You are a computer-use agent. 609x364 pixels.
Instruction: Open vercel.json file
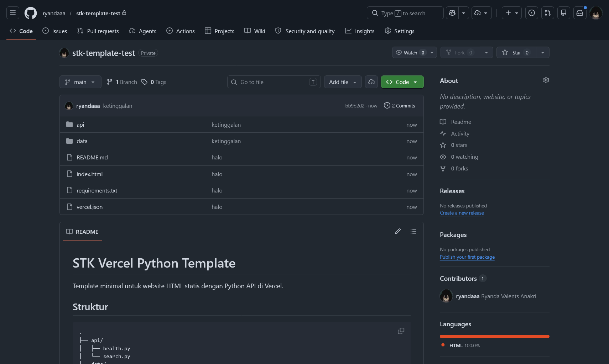89,207
